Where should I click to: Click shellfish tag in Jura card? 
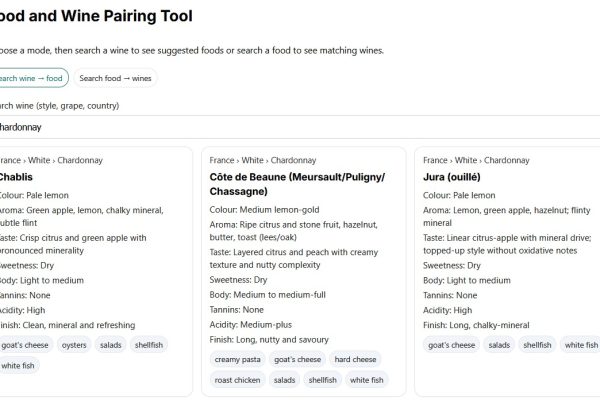coord(537,345)
